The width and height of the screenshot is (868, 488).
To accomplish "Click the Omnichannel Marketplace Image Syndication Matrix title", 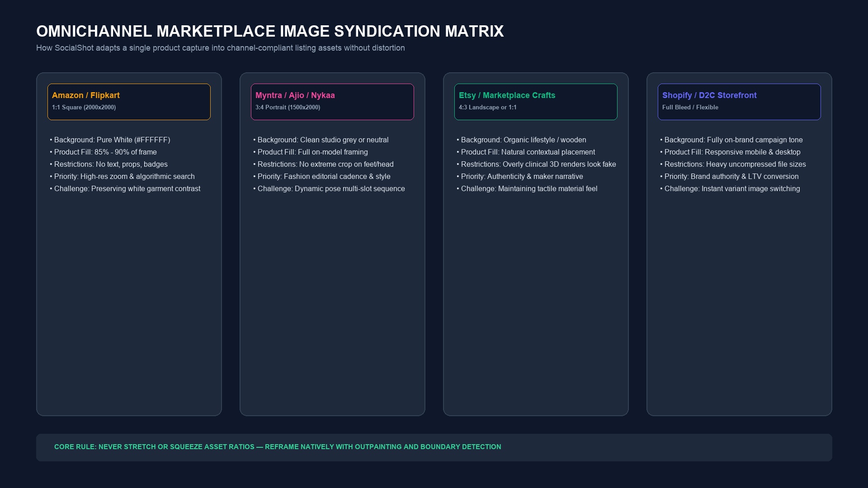I will tap(270, 31).
